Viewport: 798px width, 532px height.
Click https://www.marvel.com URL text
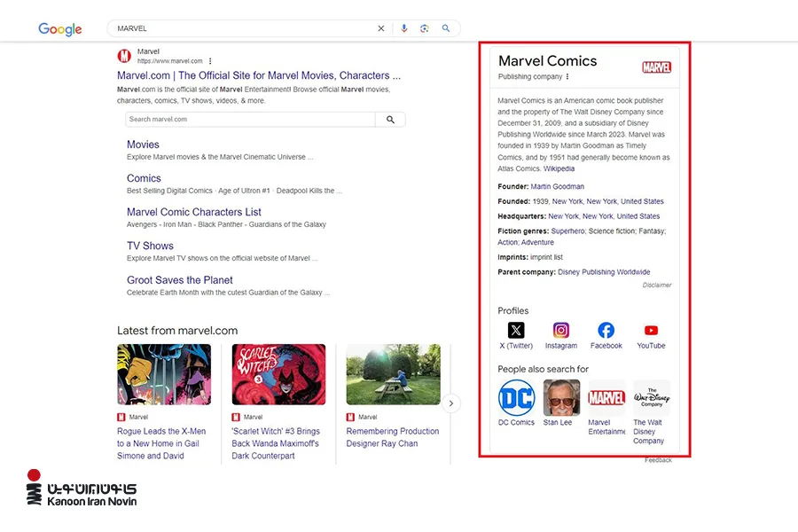coord(170,61)
